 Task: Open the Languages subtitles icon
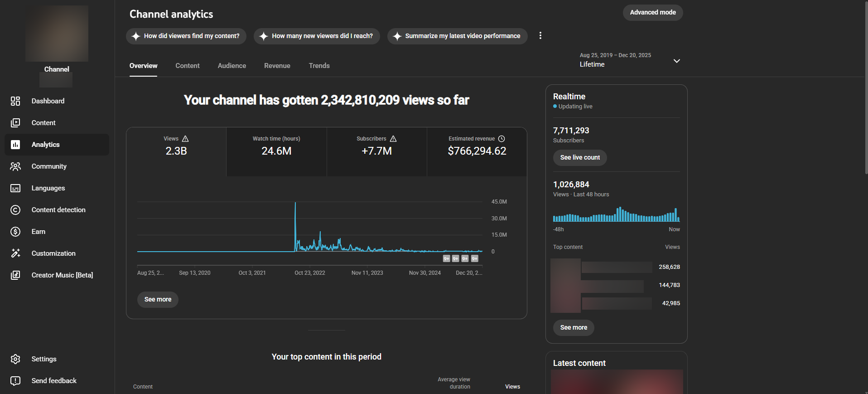tap(15, 188)
